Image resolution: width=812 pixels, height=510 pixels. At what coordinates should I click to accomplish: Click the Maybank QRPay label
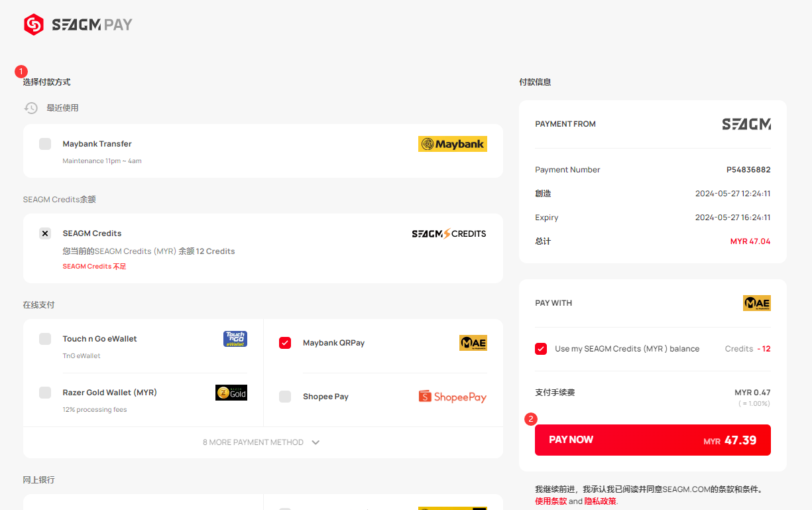point(334,343)
